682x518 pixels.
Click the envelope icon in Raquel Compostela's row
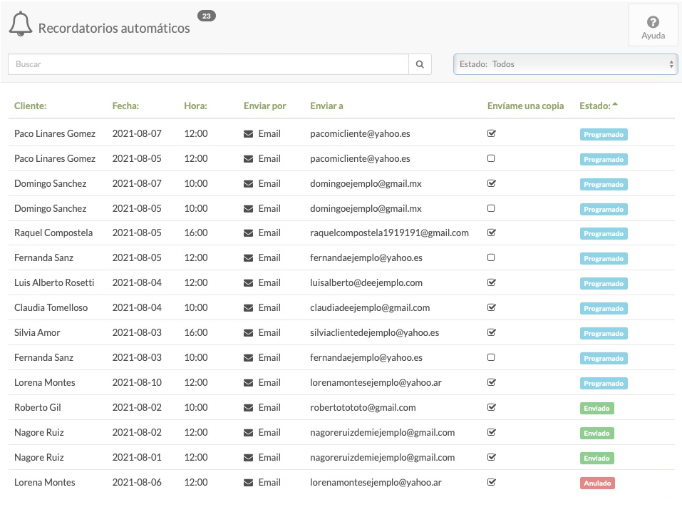click(x=249, y=233)
